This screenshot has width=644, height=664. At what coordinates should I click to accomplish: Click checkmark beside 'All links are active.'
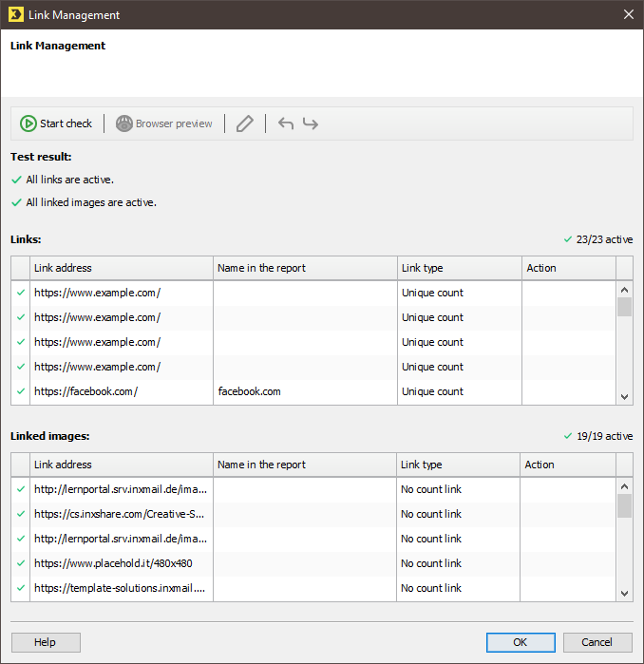tap(16, 180)
